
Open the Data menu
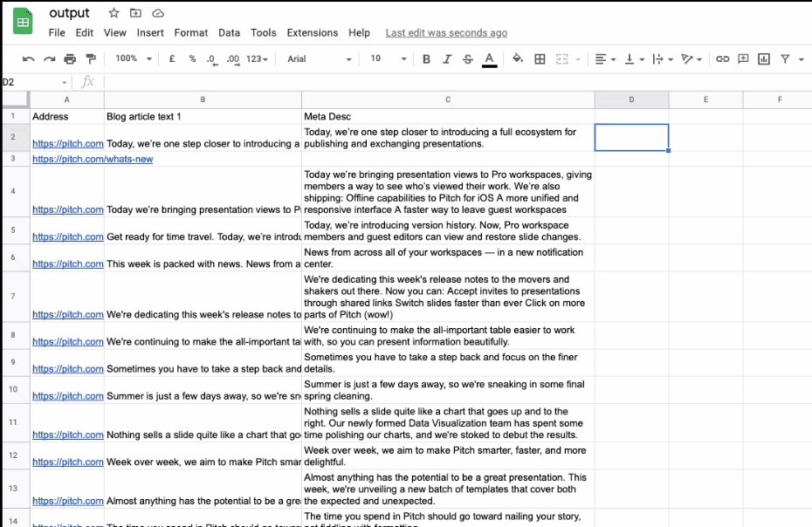229,32
